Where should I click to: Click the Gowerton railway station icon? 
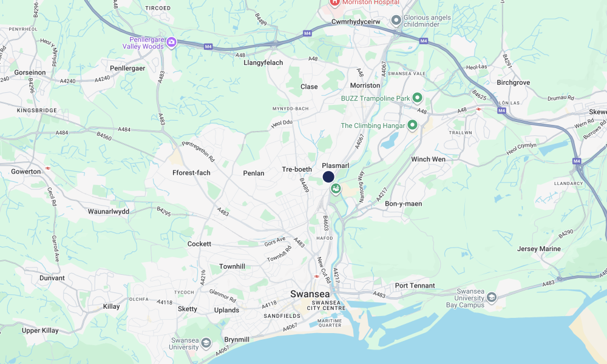click(x=47, y=168)
